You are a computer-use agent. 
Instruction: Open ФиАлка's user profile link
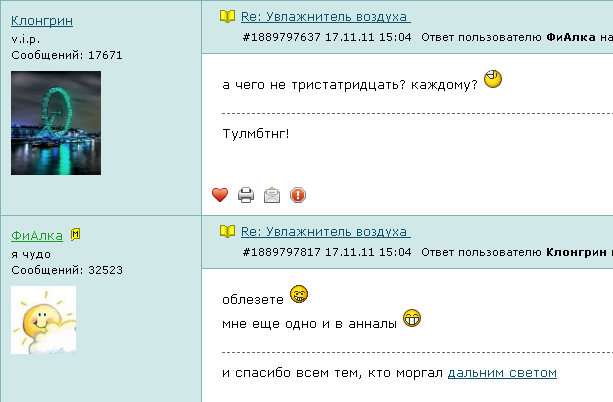(37, 235)
